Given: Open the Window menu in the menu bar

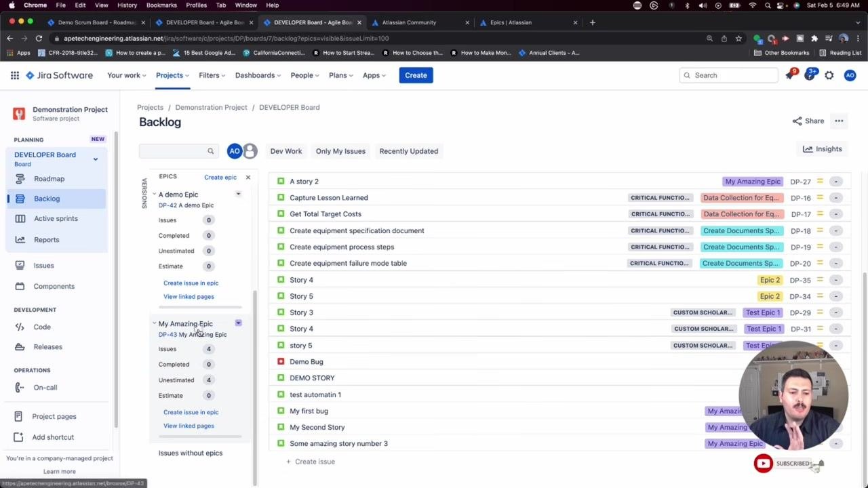Looking at the screenshot, I should pyautogui.click(x=245, y=5).
